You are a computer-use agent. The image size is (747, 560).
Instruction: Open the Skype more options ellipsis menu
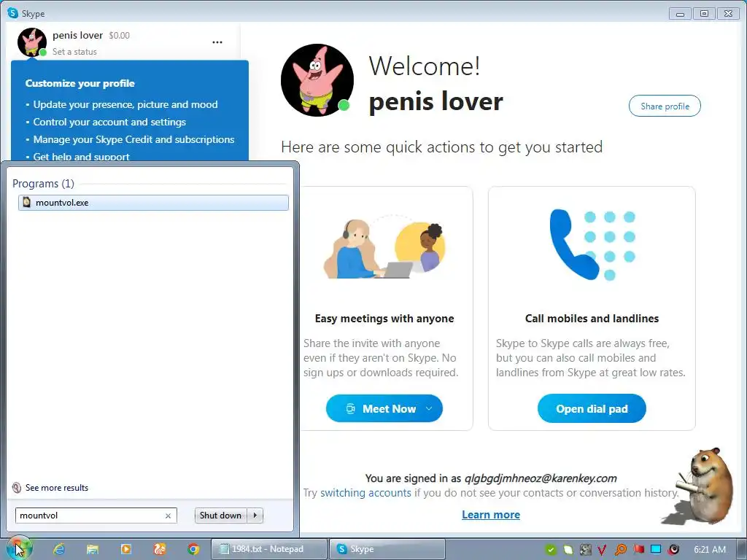(217, 42)
